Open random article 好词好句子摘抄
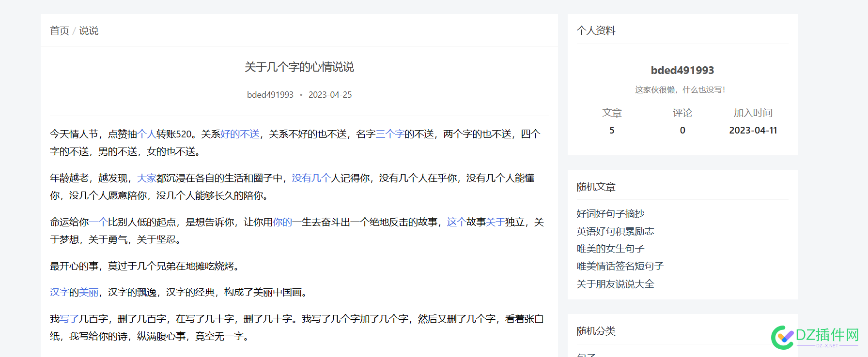The width and height of the screenshot is (868, 357). (x=610, y=214)
